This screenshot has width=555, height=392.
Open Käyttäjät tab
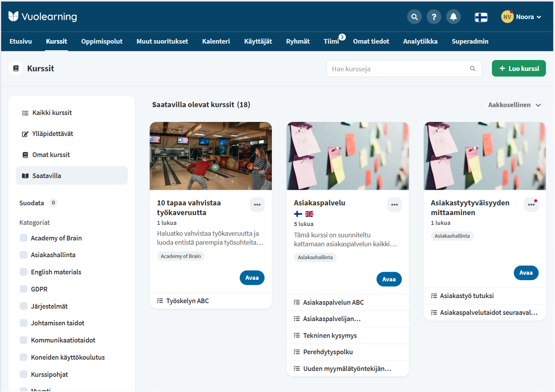[x=258, y=41]
